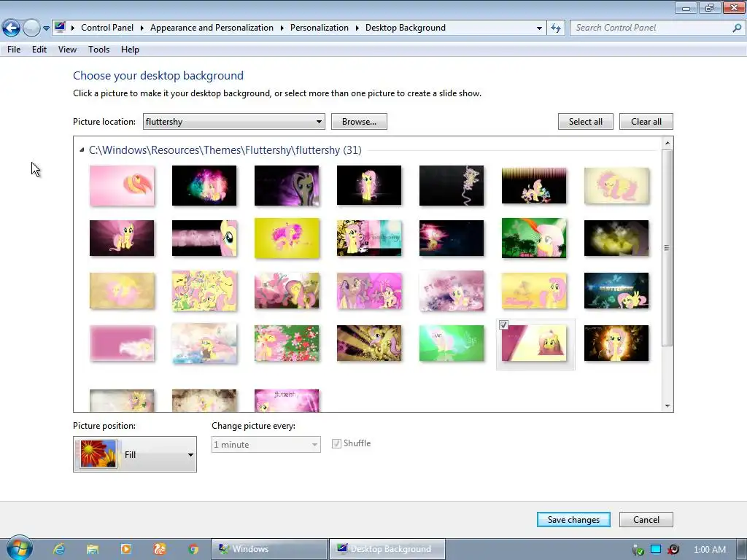Click the red-marked tray icon

click(x=673, y=550)
